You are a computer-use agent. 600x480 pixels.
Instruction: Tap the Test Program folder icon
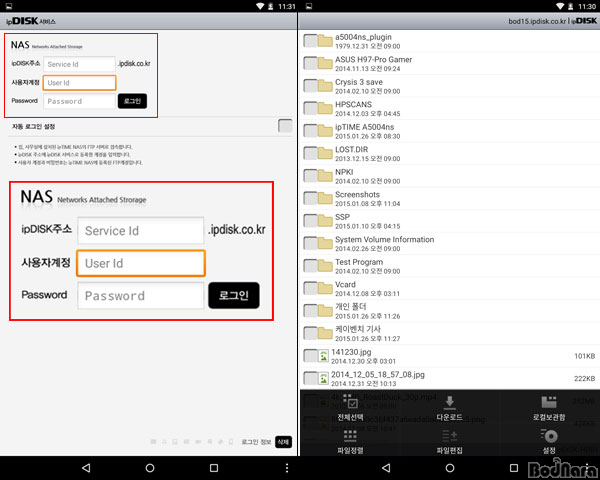(325, 266)
